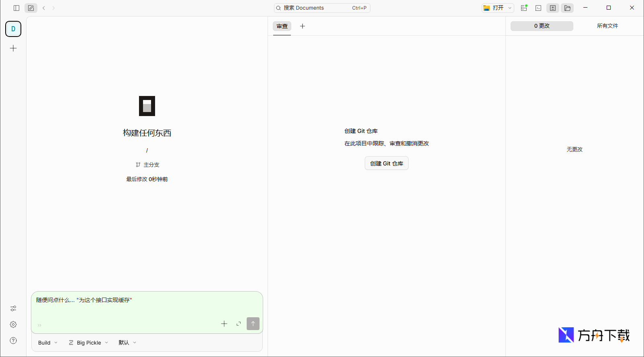The height and width of the screenshot is (357, 644).
Task: Click the black logo above 构建任何东西
Action: [147, 106]
